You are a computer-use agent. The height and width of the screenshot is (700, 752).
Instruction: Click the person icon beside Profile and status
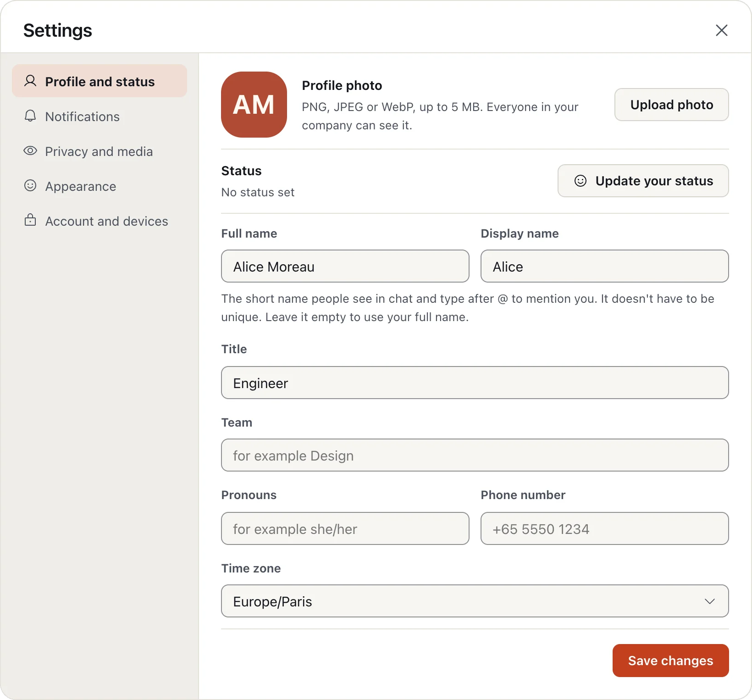pos(30,81)
